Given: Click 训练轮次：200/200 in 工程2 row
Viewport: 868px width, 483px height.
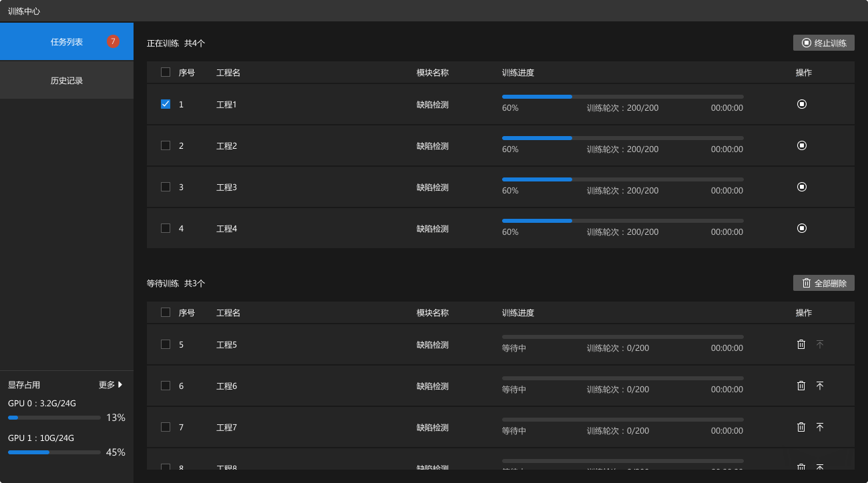Looking at the screenshot, I should point(622,149).
